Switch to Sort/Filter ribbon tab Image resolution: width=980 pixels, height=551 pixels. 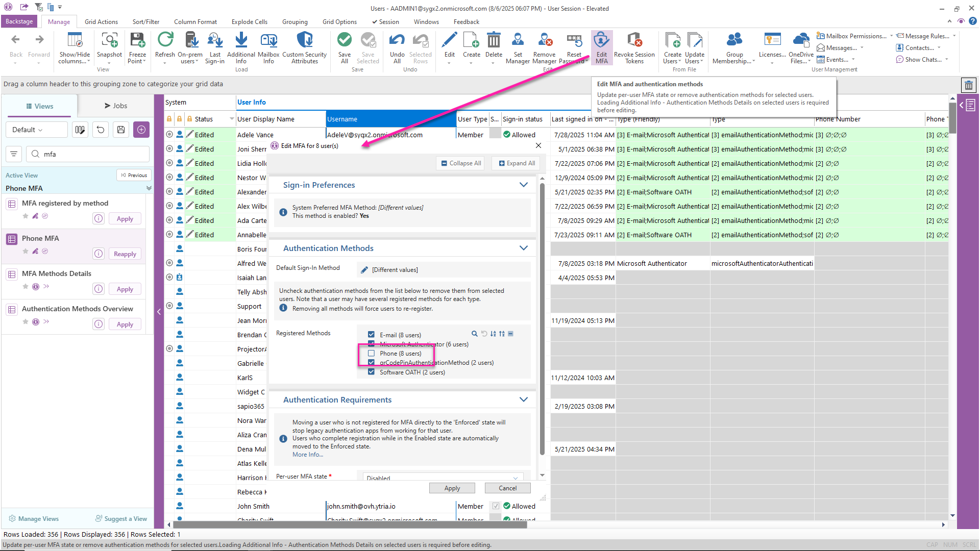tap(145, 21)
